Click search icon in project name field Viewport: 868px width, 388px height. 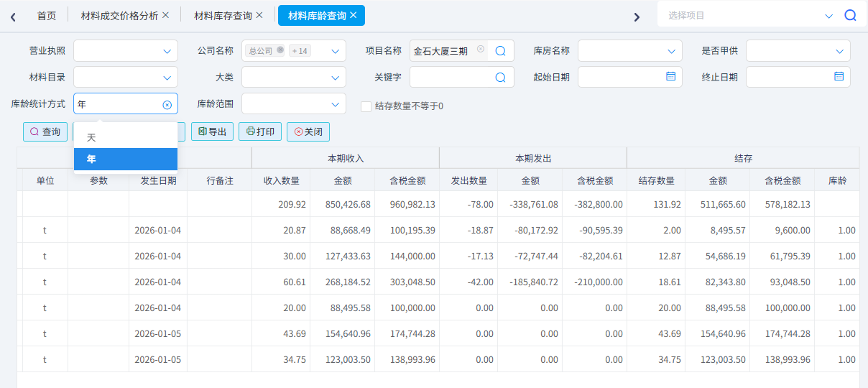click(x=501, y=51)
